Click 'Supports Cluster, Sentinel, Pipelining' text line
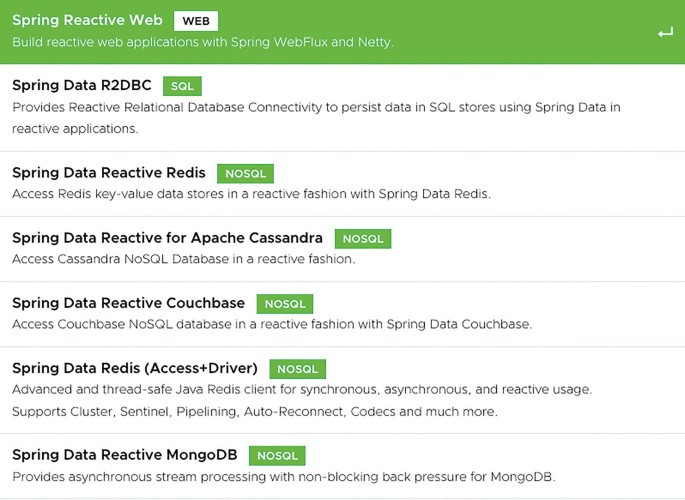Screen dimensions: 685x500 click(x=255, y=412)
